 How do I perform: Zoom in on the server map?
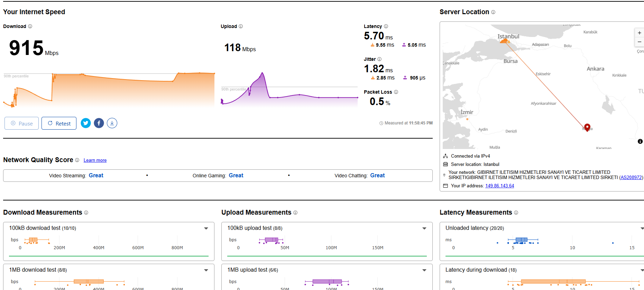640,33
